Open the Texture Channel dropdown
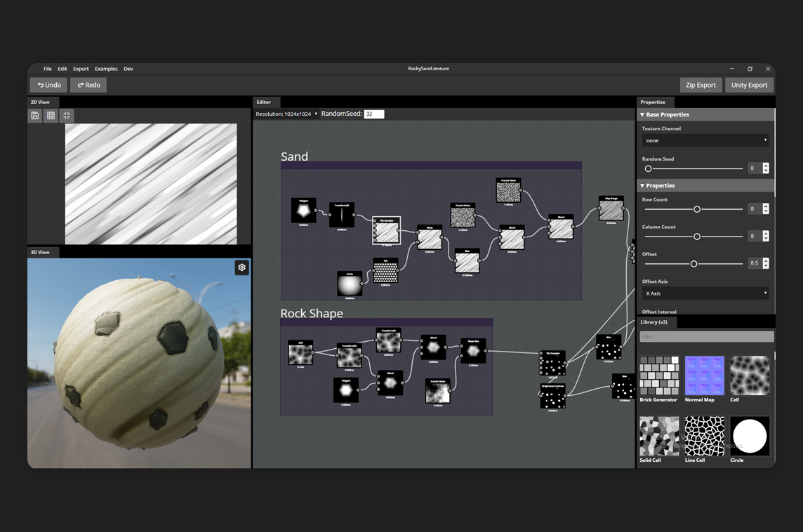 coord(705,140)
